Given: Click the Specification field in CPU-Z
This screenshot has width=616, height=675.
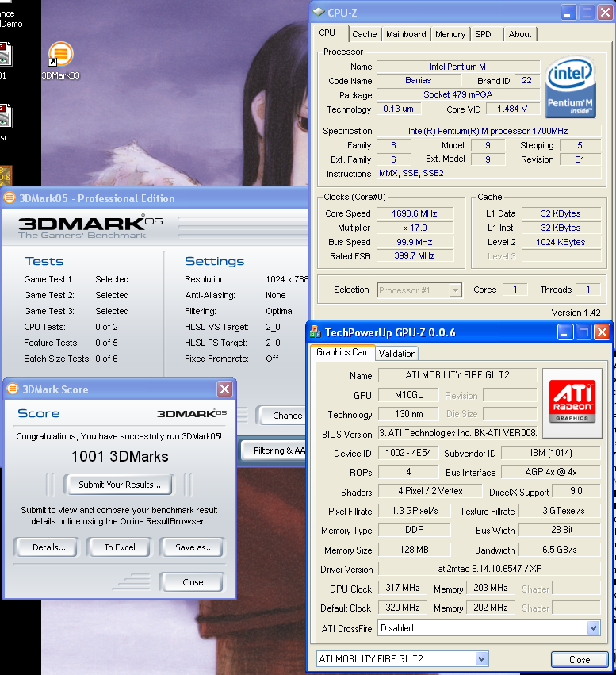Looking at the screenshot, I should [488, 131].
